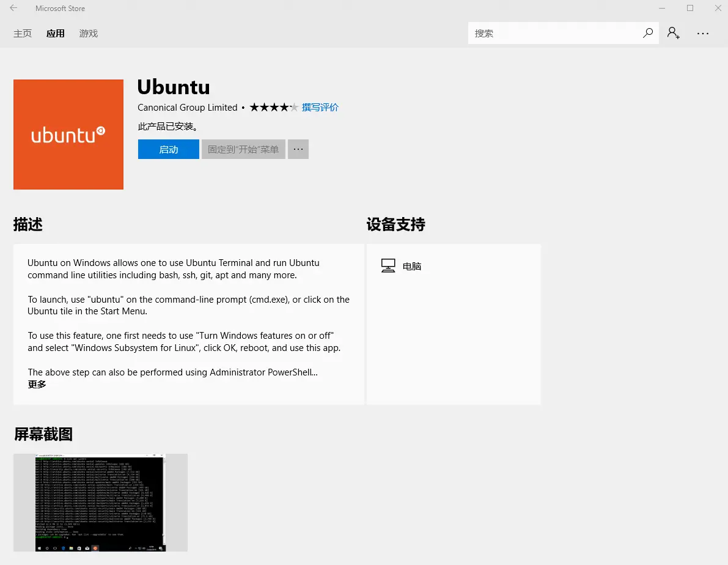Click the star rating icons next to Canonical
Image resolution: width=728 pixels, height=565 pixels.
coord(274,107)
